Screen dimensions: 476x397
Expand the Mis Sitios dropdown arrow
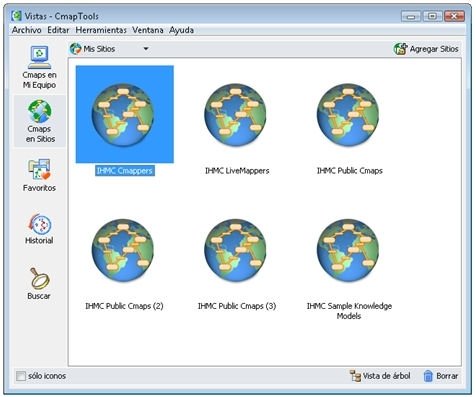(146, 49)
